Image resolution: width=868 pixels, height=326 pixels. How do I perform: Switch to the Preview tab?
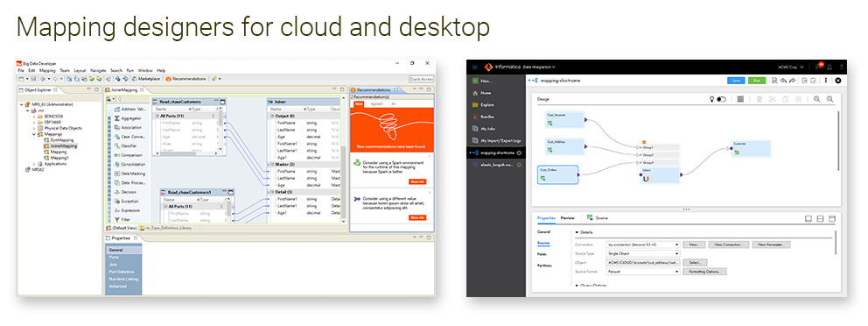tap(567, 218)
